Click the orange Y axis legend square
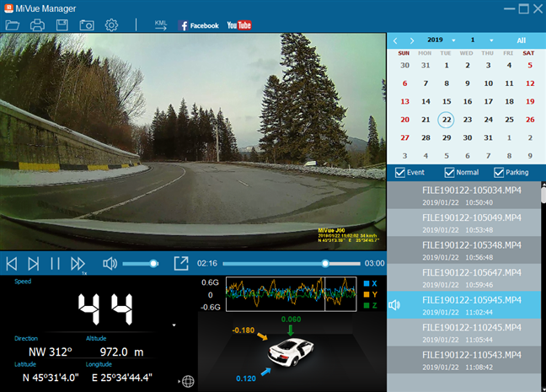Screen dimensions: 546x392 coord(367,294)
